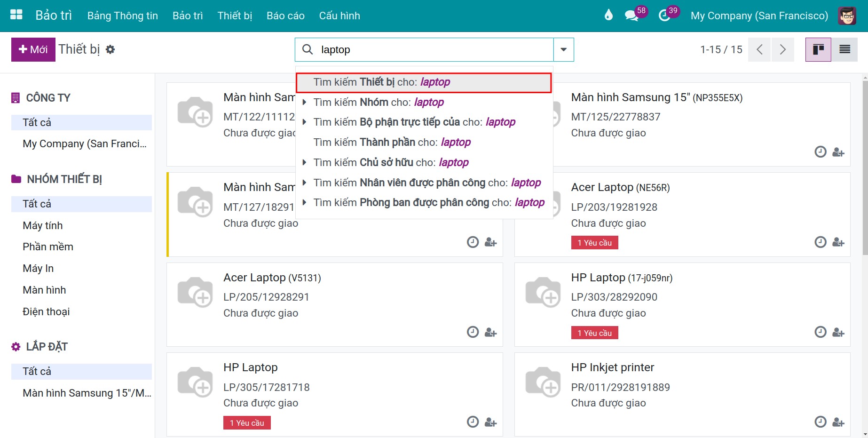Screen dimensions: 868x438
Task: Switch to Kanban view
Action: (818, 49)
